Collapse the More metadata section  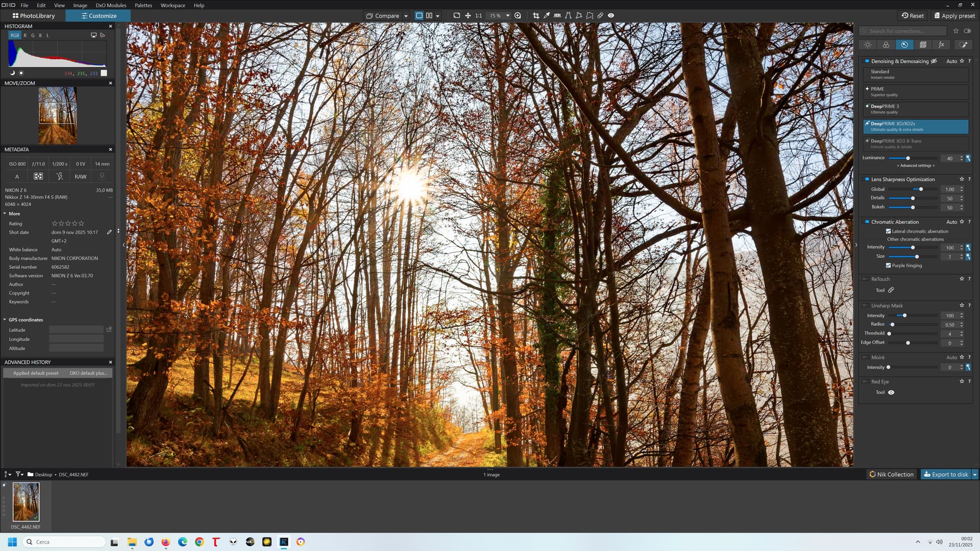[5, 214]
